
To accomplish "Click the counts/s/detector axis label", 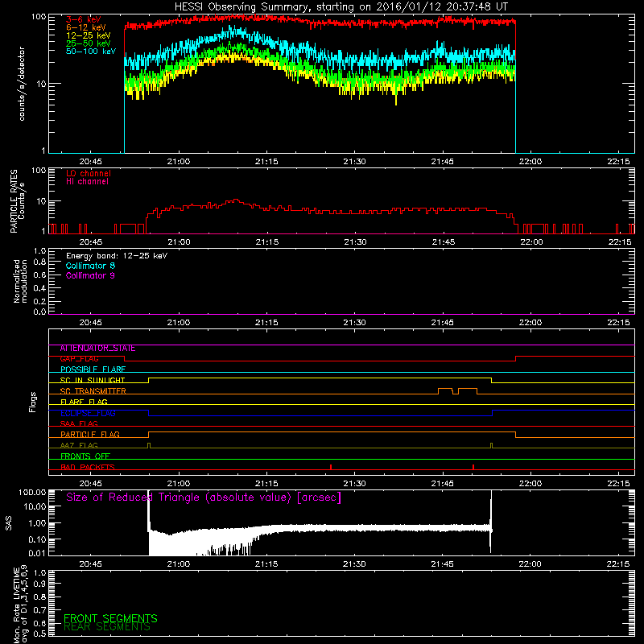I will coord(22,84).
